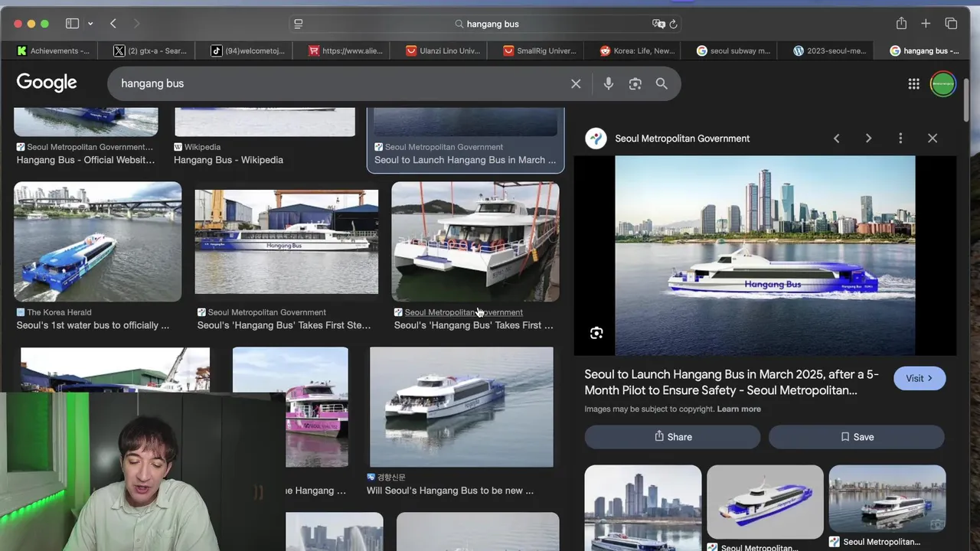980x551 pixels.
Task: Open the Learn more copyright link
Action: coord(739,409)
